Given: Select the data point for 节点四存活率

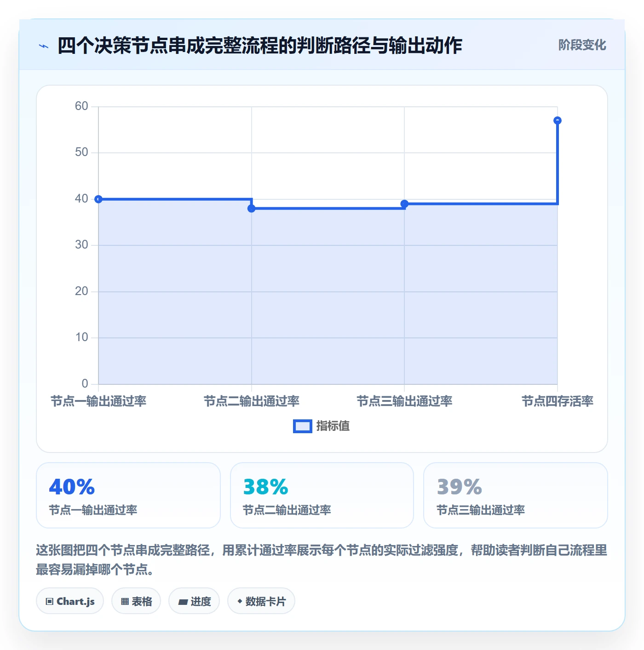Looking at the screenshot, I should 558,121.
